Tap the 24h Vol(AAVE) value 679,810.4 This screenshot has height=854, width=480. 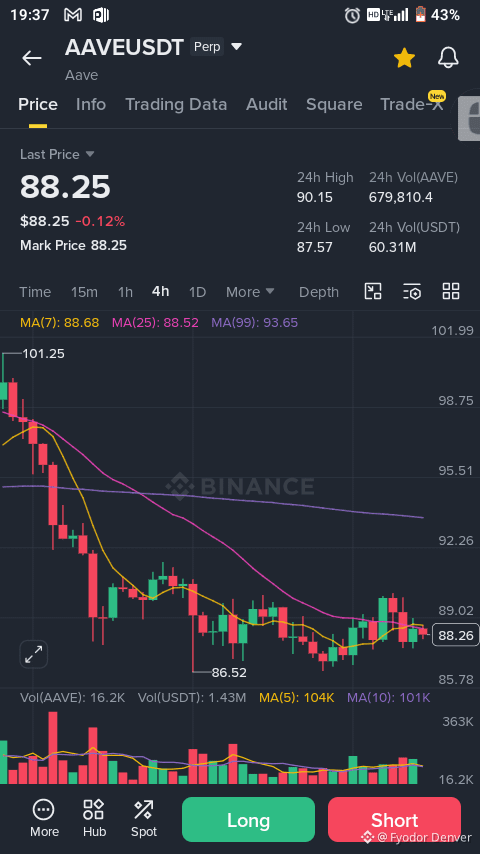[x=401, y=197]
